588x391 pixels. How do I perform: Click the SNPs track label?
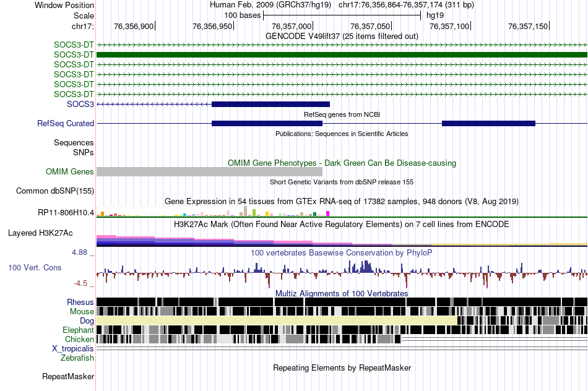coord(84,153)
